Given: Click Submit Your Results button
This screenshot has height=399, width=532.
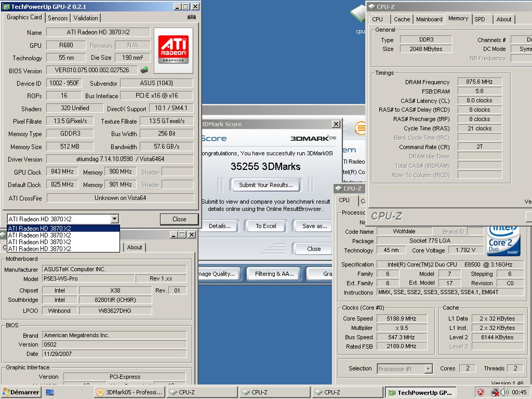Looking at the screenshot, I should [265, 185].
